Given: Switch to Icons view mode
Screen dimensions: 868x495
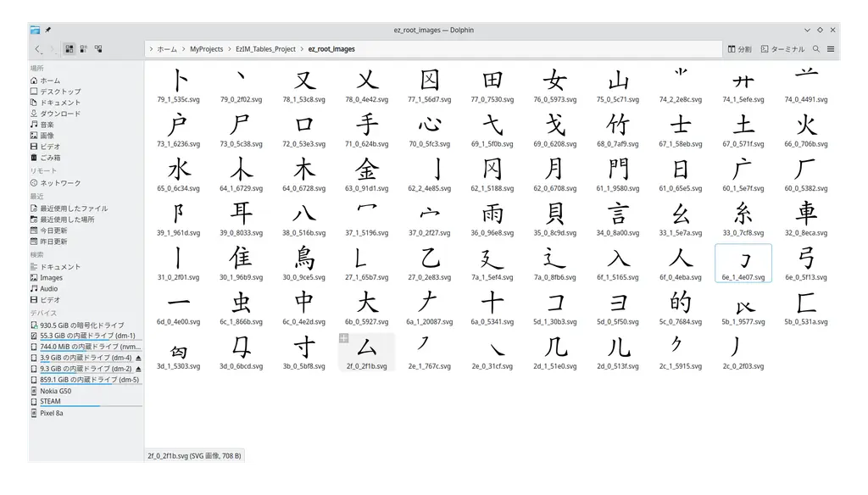Looking at the screenshot, I should pyautogui.click(x=70, y=49).
